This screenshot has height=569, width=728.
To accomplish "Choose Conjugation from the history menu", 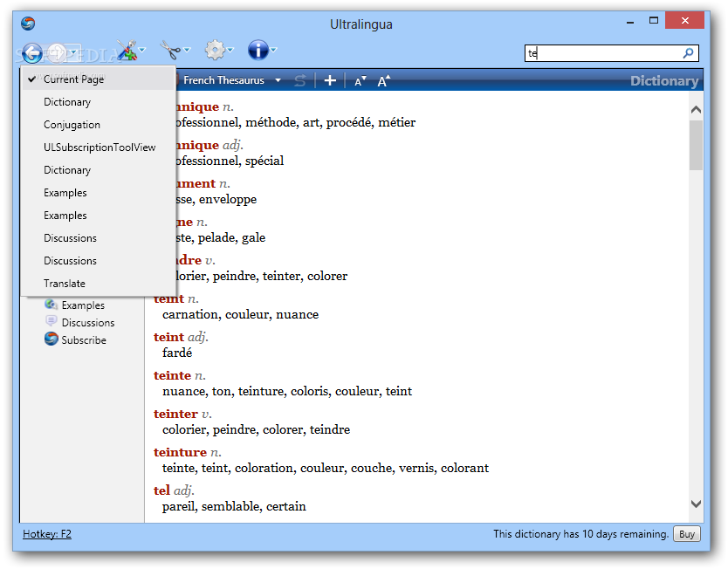I will click(x=99, y=125).
